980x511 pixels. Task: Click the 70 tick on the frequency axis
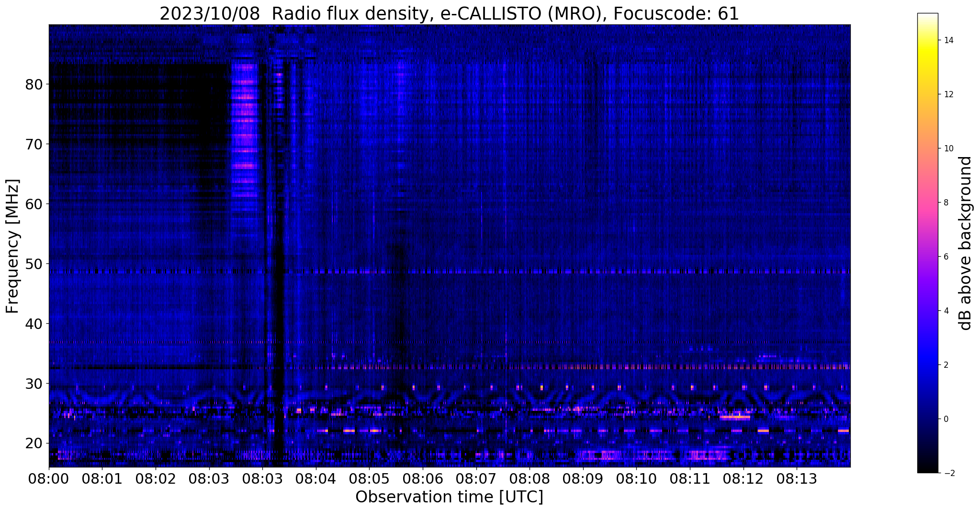pos(34,144)
